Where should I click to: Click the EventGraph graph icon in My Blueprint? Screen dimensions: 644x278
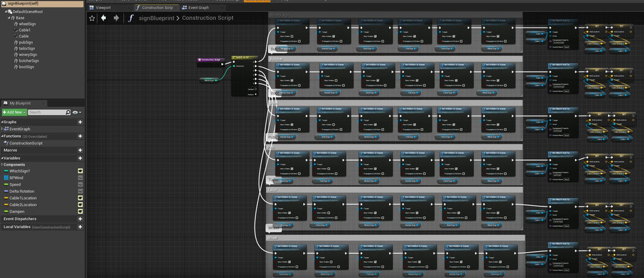tap(6, 129)
